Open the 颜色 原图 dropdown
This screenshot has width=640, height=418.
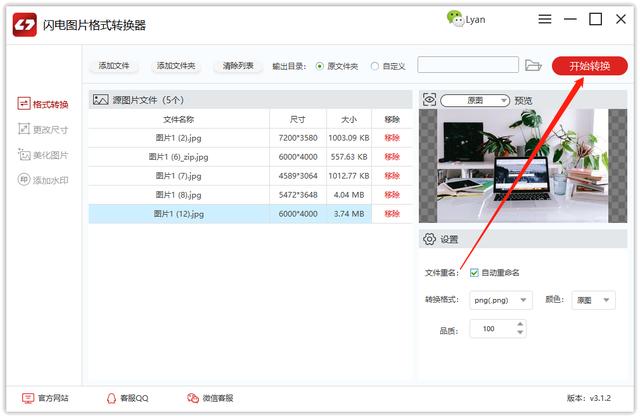[595, 299]
